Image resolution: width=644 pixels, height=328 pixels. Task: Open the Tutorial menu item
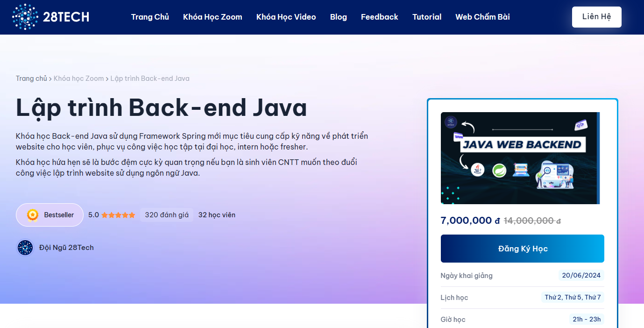click(x=426, y=17)
